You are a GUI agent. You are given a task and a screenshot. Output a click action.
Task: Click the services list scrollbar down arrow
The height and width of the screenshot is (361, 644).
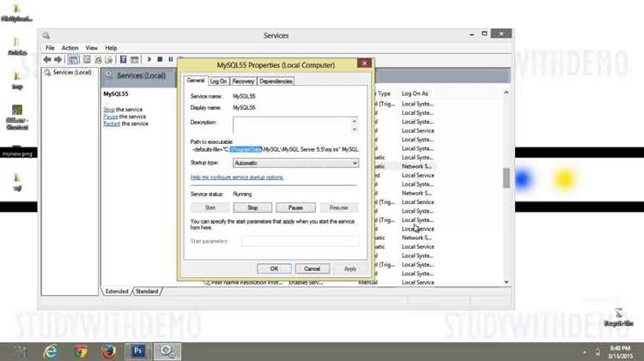pos(506,282)
